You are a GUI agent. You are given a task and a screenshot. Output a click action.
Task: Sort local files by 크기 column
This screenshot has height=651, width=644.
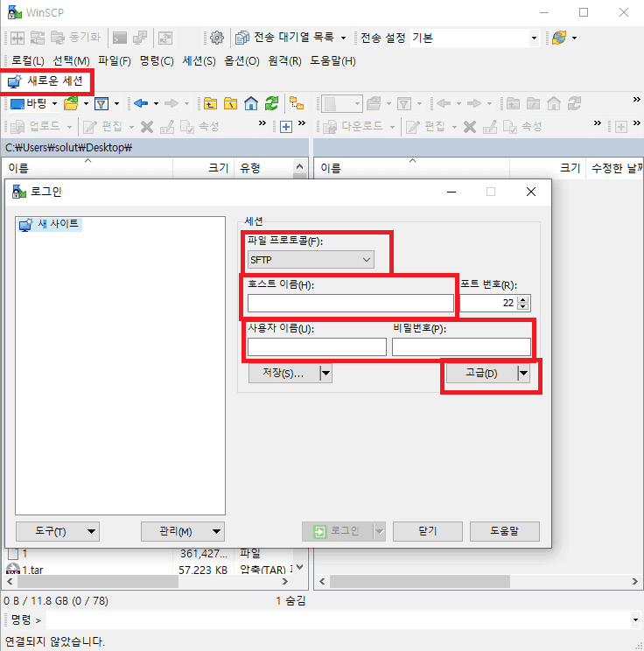204,168
